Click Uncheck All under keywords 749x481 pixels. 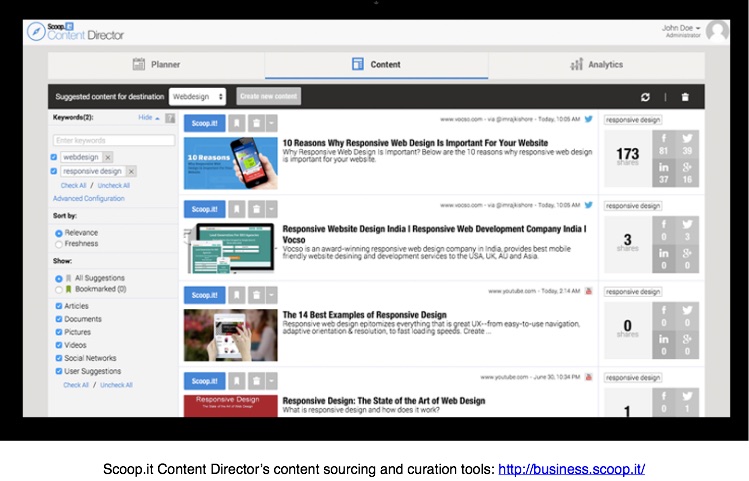[114, 186]
